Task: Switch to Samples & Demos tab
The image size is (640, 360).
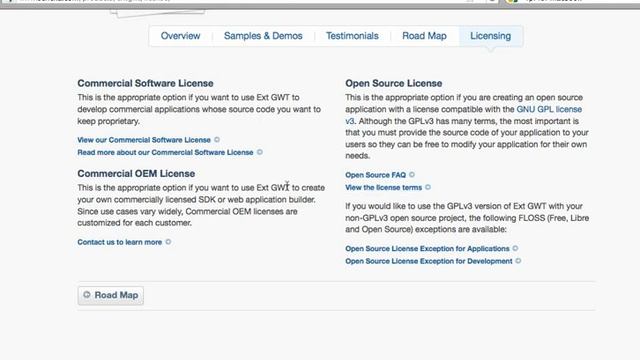Action: pos(263,36)
